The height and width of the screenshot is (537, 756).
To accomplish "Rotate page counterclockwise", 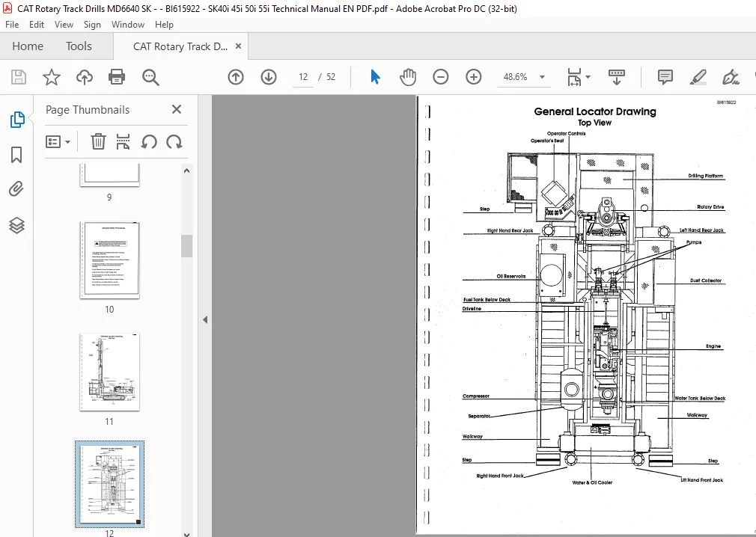I will [x=149, y=142].
